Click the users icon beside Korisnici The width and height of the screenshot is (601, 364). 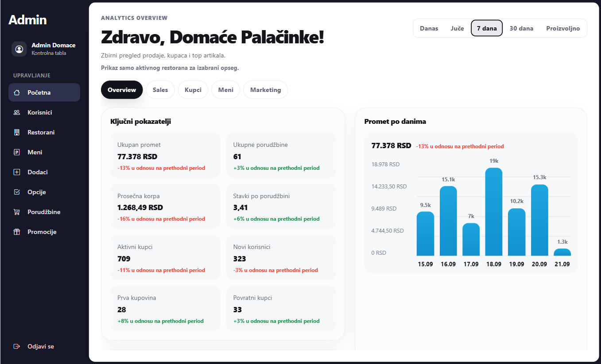tap(17, 112)
